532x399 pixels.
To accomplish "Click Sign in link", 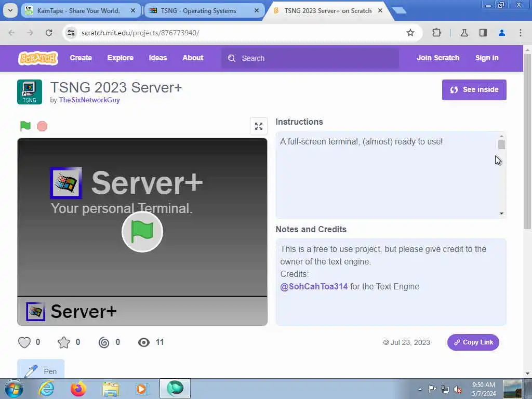I will tap(487, 58).
